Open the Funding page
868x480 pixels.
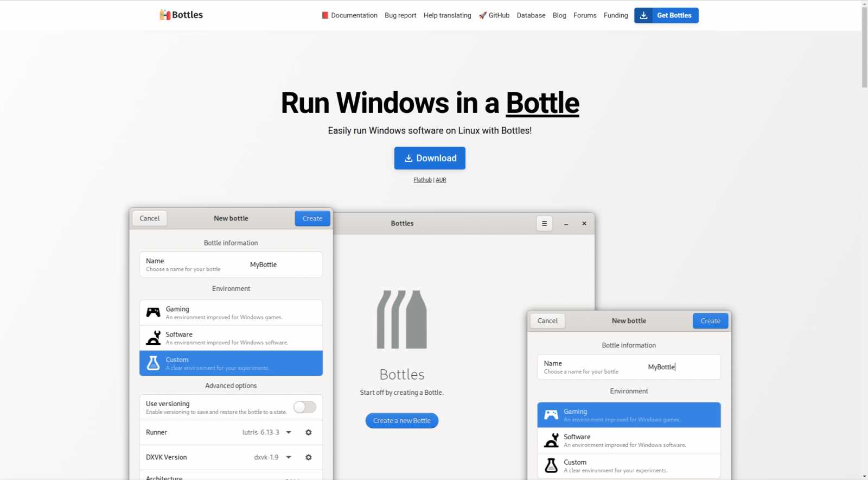point(616,15)
